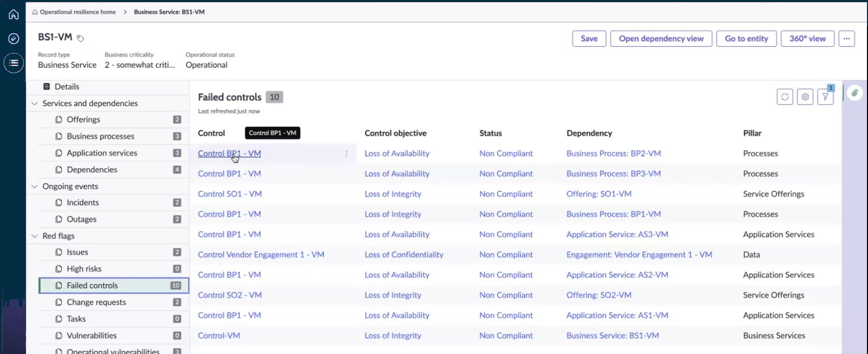
Task: Open list settings gear icon
Action: pyautogui.click(x=805, y=97)
